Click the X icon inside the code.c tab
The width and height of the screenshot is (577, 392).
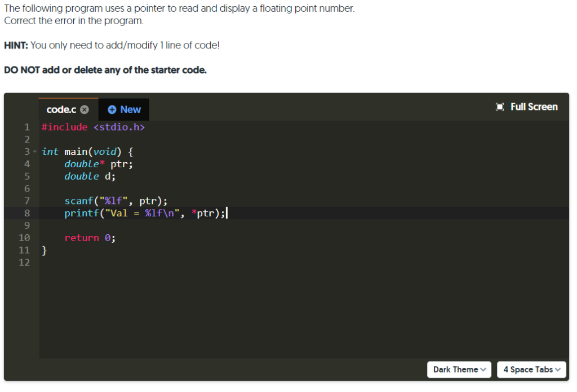84,109
